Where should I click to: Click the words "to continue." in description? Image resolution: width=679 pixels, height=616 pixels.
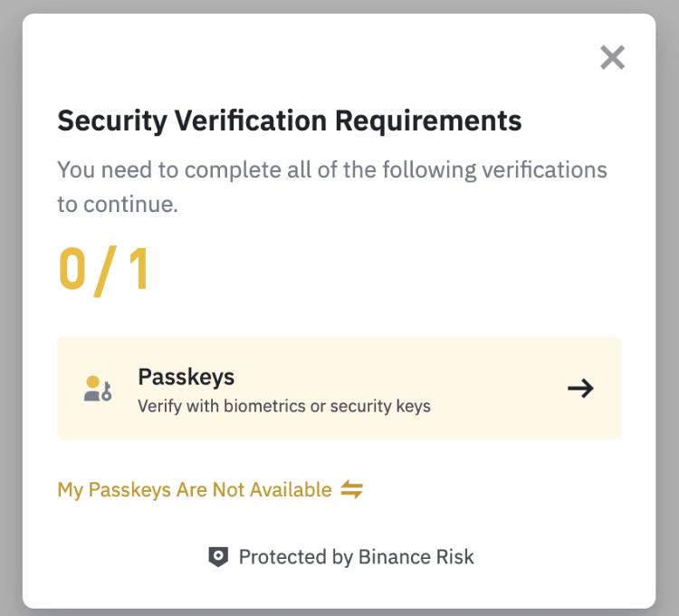tap(118, 204)
